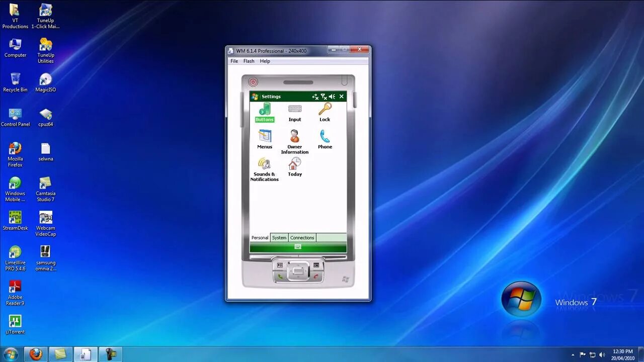Switch to the System tab
644x362 pixels.
pyautogui.click(x=279, y=238)
